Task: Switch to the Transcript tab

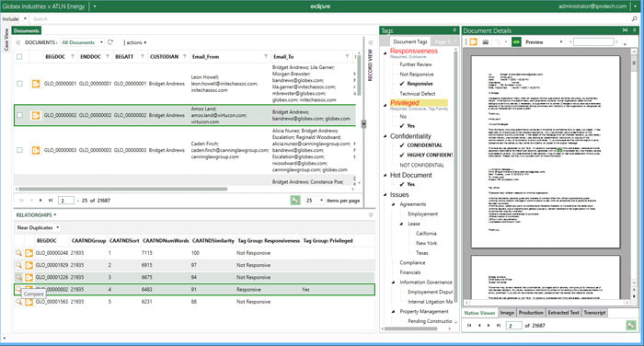Action: 594,313
